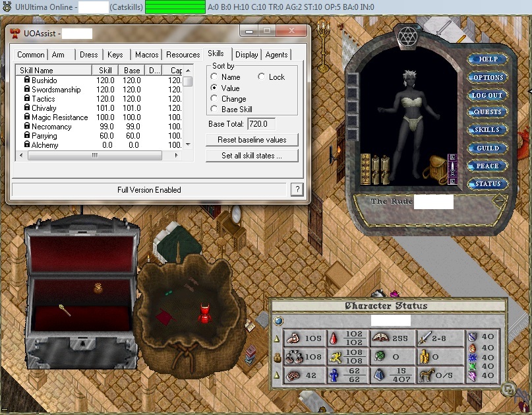This screenshot has width=532, height=415.
Task: Toggle the lock on Tactics skill
Action: pos(27,98)
